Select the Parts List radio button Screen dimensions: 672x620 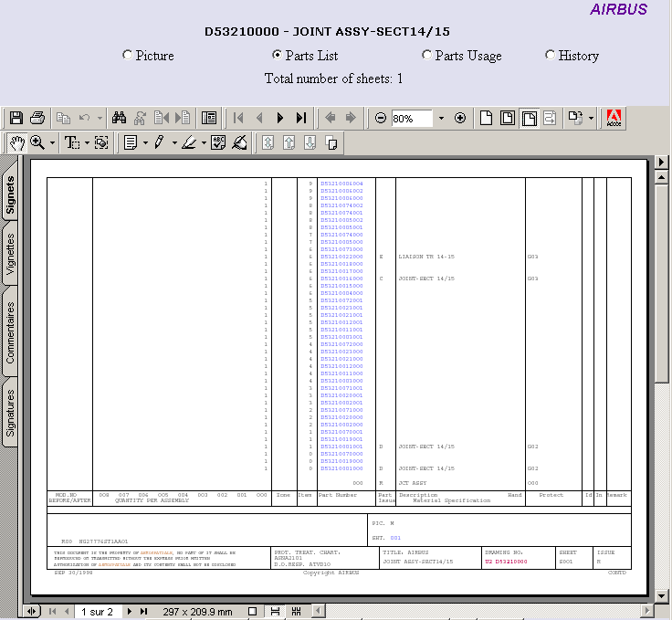click(x=277, y=55)
